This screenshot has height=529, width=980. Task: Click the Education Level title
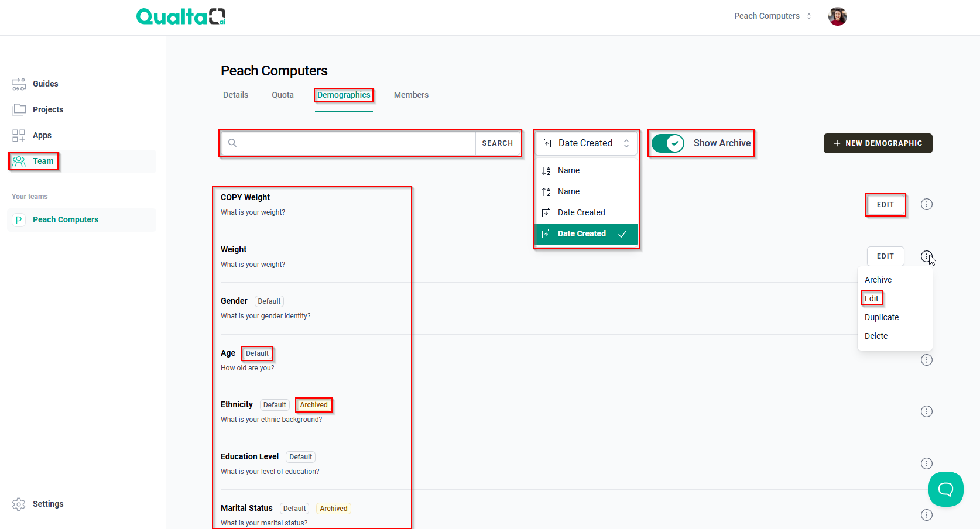(250, 456)
